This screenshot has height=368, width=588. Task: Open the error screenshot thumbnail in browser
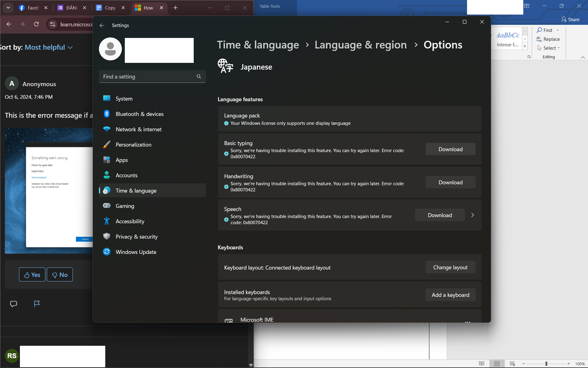(49, 191)
